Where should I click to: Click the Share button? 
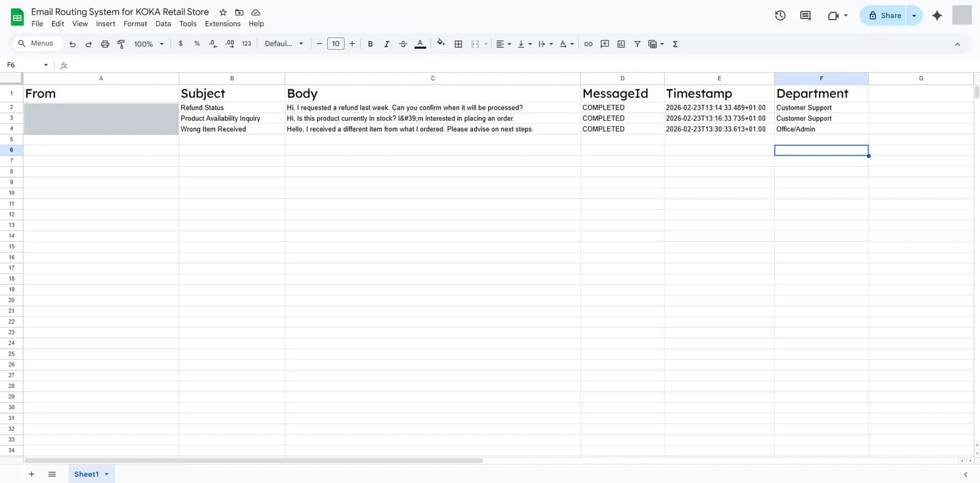pyautogui.click(x=883, y=16)
